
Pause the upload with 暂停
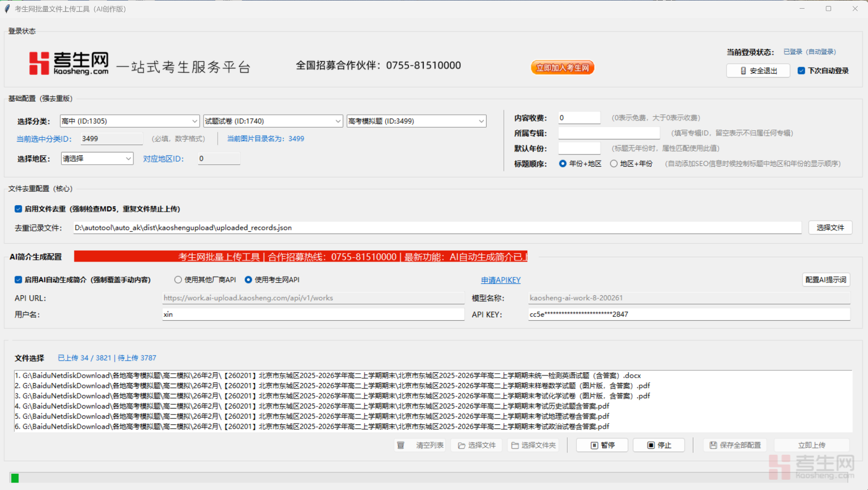602,445
